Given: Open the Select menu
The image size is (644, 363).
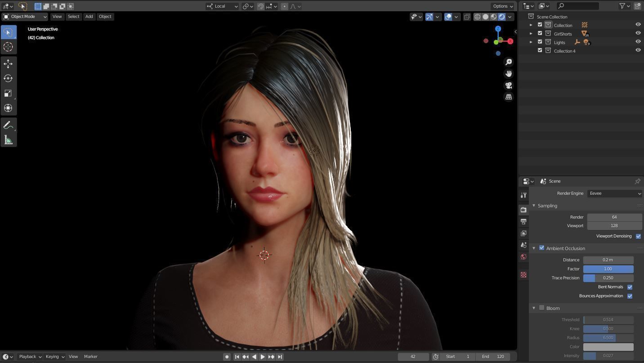Looking at the screenshot, I should tap(73, 17).
